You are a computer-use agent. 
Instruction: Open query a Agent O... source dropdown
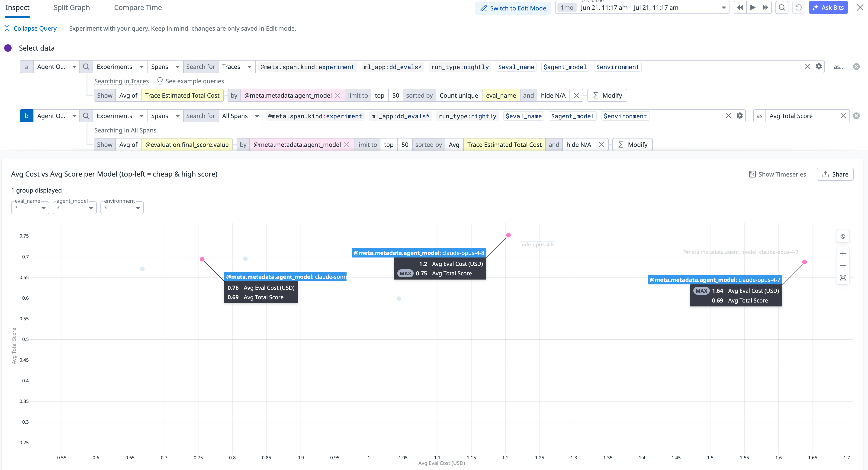click(56, 67)
